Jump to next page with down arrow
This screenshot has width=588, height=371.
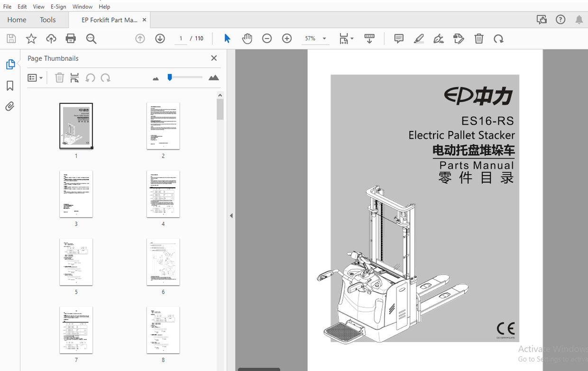click(x=160, y=38)
